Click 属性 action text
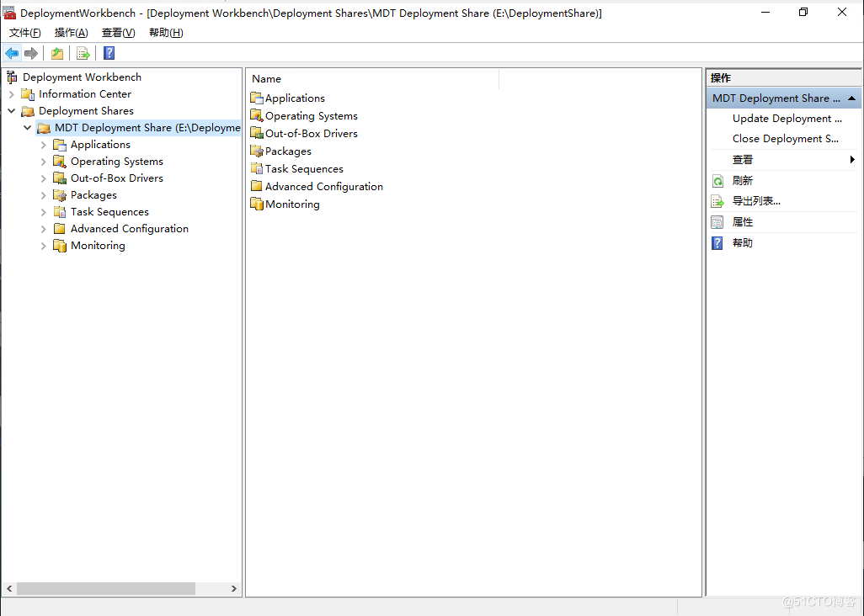The height and width of the screenshot is (616, 864). point(742,222)
